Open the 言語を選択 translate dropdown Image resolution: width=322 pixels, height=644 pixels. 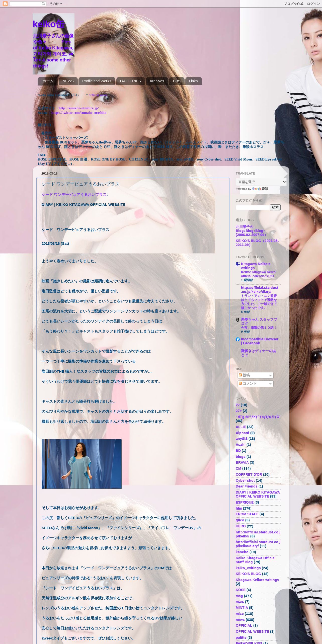click(261, 182)
